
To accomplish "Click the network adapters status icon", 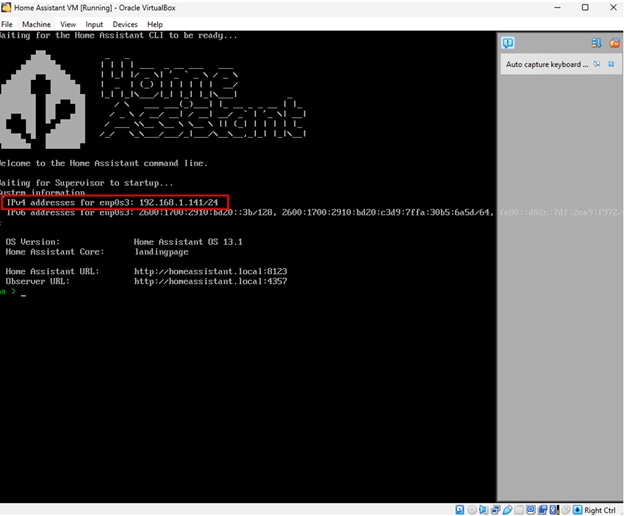I will (x=495, y=510).
